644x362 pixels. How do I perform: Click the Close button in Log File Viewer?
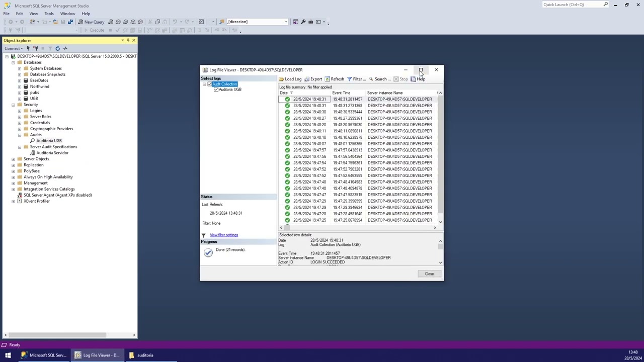click(x=429, y=274)
